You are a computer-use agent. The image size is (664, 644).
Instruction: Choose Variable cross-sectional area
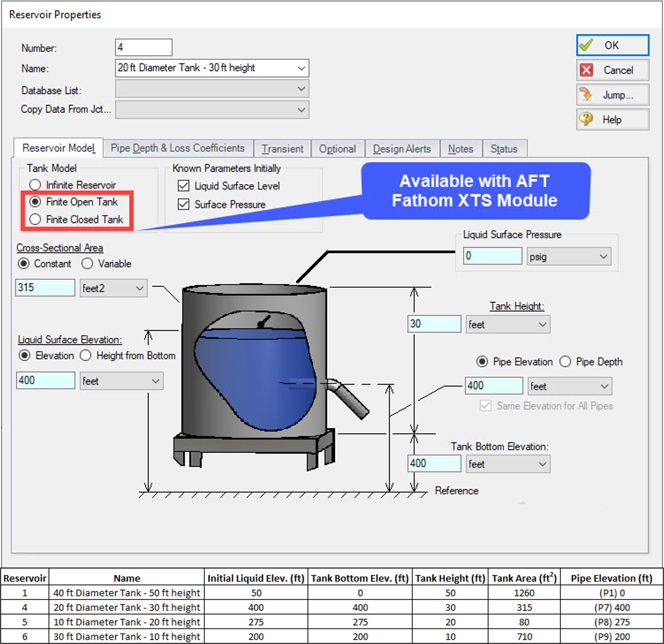coord(87,263)
